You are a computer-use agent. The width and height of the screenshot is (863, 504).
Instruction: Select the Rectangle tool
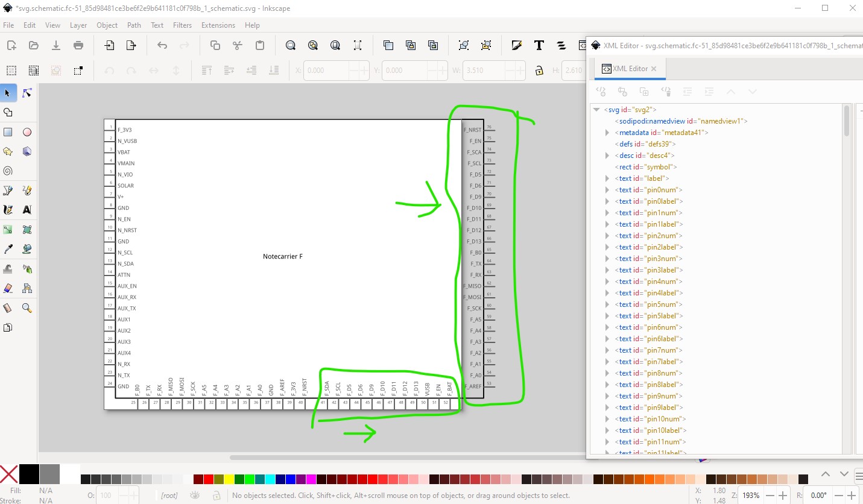click(8, 132)
